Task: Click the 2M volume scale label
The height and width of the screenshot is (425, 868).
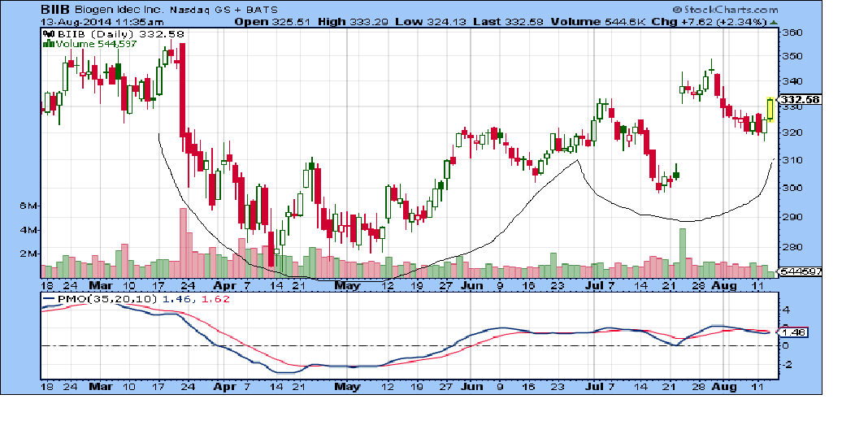Action: (29, 254)
